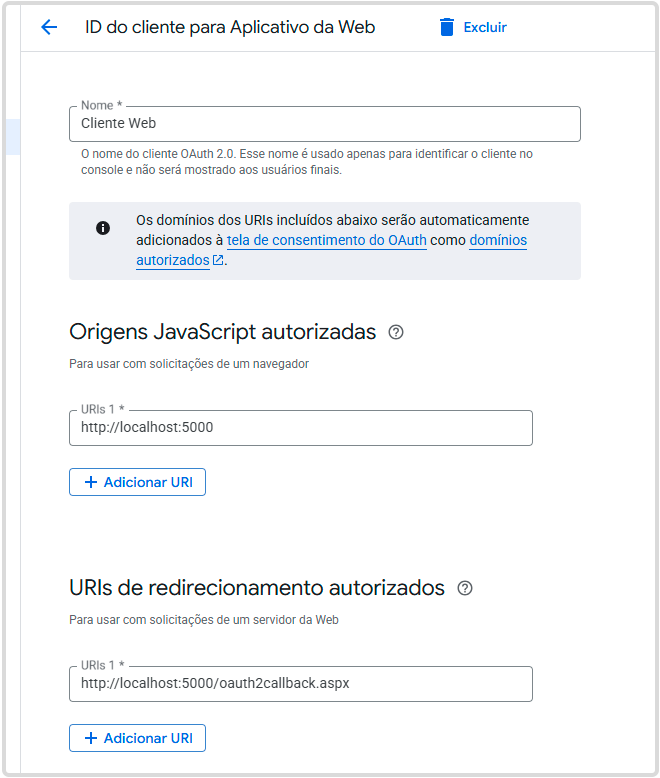The width and height of the screenshot is (660, 778).
Task: Click the highlighted left sidebar strip
Action: point(13,137)
